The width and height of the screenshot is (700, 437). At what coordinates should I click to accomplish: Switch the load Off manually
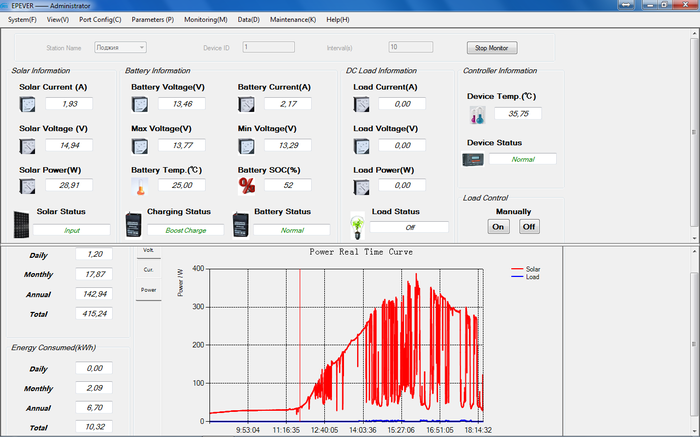pyautogui.click(x=528, y=226)
